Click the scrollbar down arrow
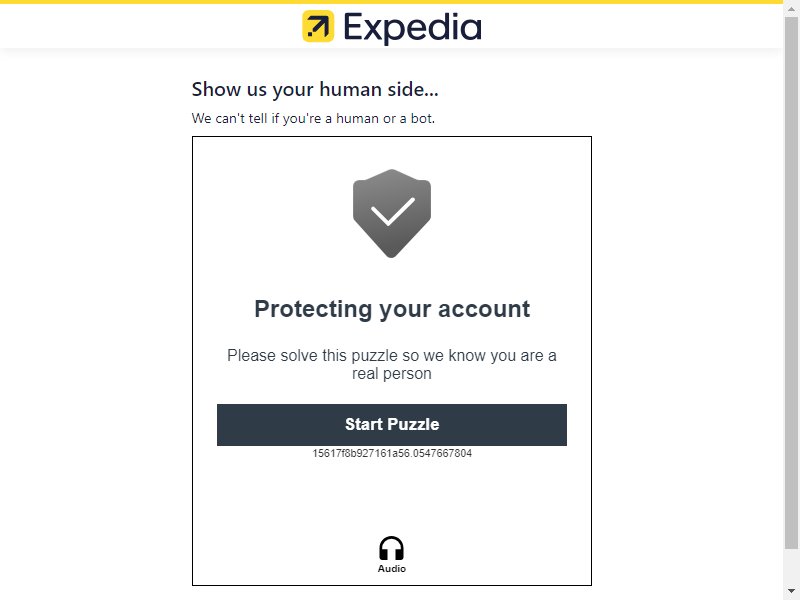This screenshot has width=800, height=600. point(791,591)
